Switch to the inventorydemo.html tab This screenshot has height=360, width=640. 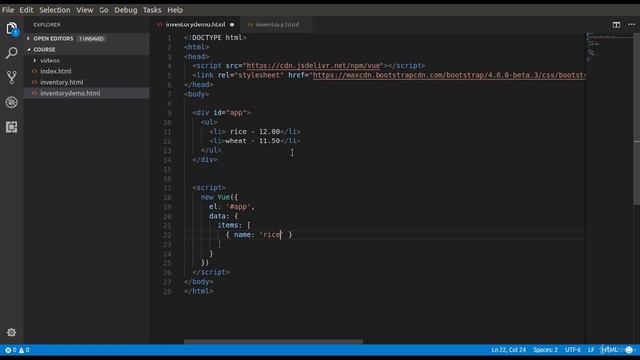195,24
